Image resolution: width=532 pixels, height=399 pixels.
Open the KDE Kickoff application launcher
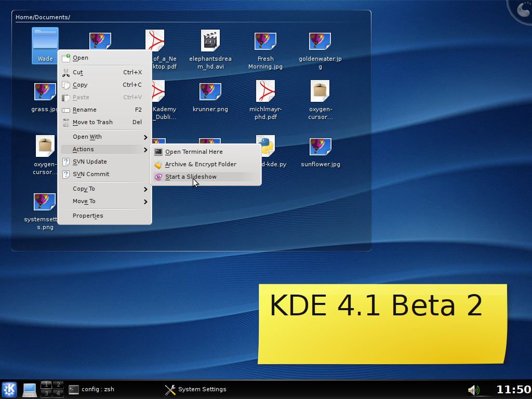click(9, 390)
